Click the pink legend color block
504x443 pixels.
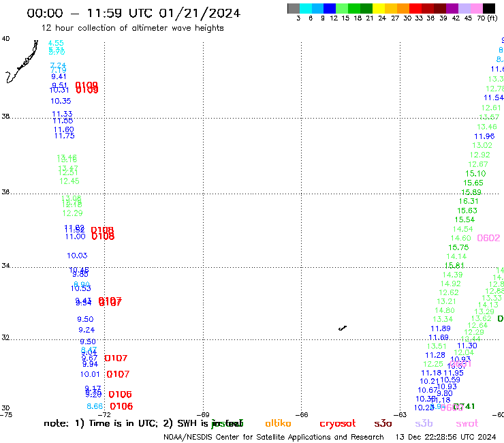click(477, 8)
